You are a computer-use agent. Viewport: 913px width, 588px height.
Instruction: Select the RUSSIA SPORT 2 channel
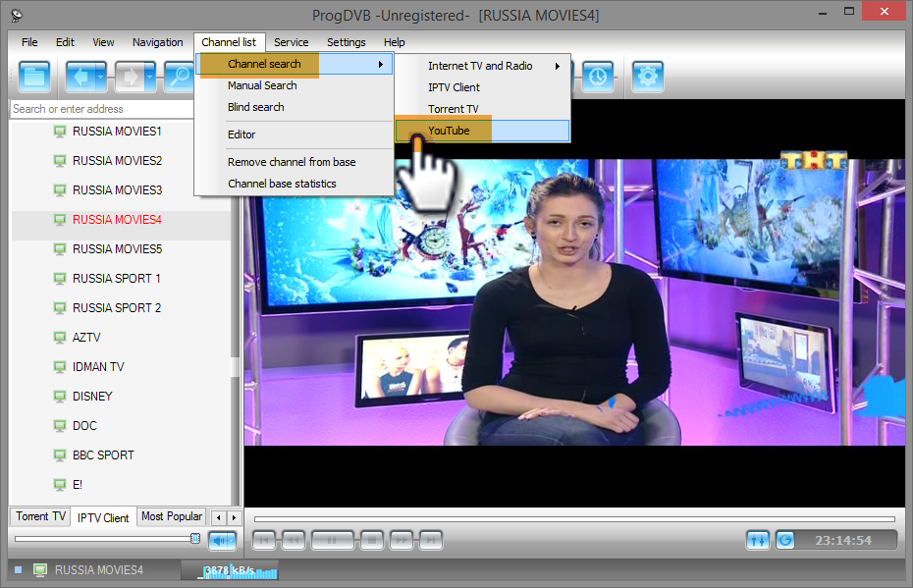(x=121, y=308)
